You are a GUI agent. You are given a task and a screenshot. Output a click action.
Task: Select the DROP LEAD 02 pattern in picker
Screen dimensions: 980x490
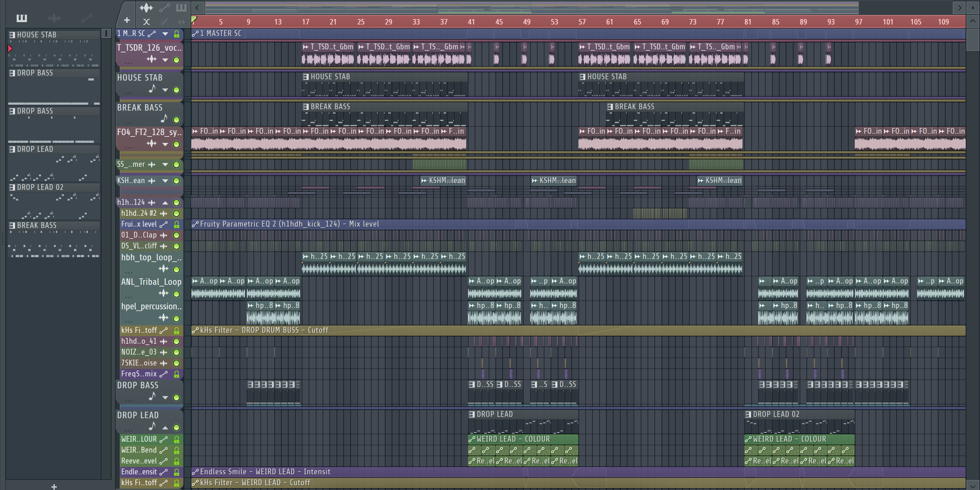pos(54,201)
